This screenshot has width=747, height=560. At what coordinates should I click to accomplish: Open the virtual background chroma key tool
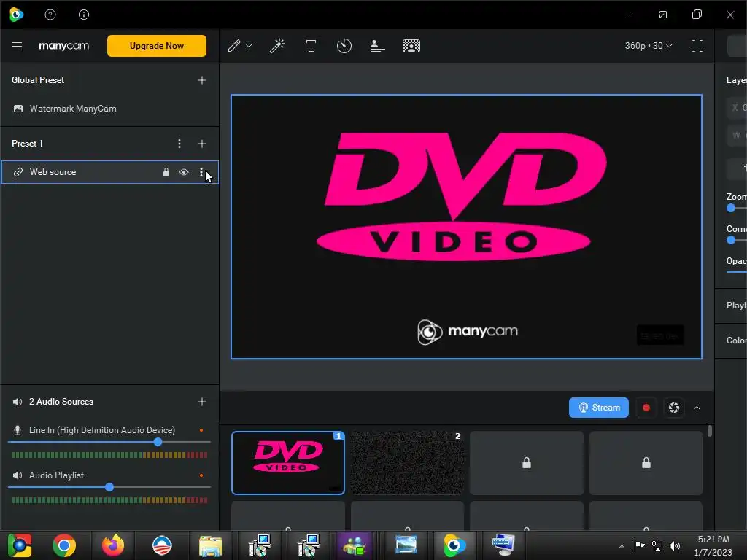411,46
